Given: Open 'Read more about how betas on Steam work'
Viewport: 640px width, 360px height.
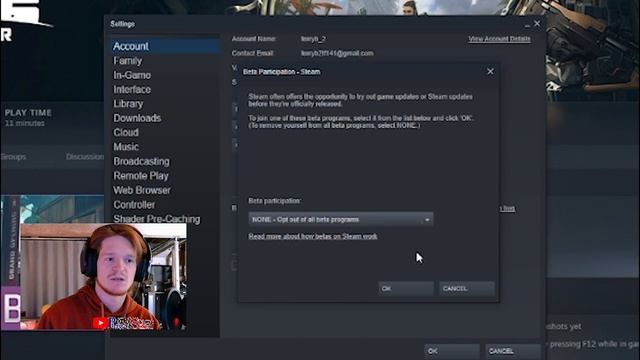Looking at the screenshot, I should [313, 236].
